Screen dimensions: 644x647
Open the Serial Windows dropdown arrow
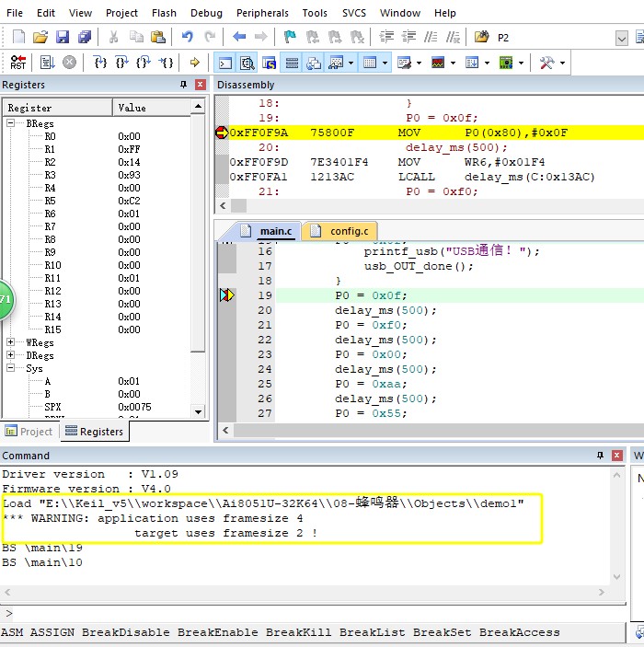pos(420,64)
